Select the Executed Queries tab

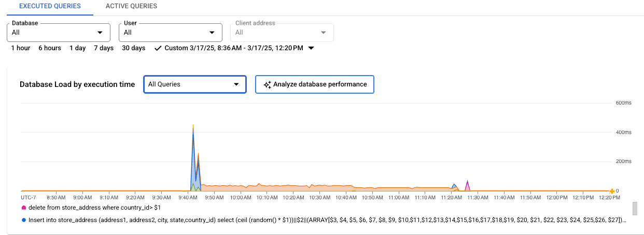coord(50,6)
